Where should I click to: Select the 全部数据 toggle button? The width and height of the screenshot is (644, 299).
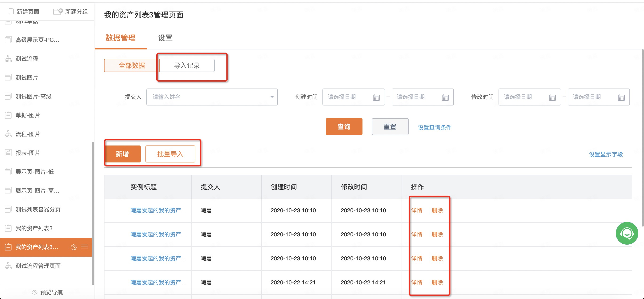point(132,65)
